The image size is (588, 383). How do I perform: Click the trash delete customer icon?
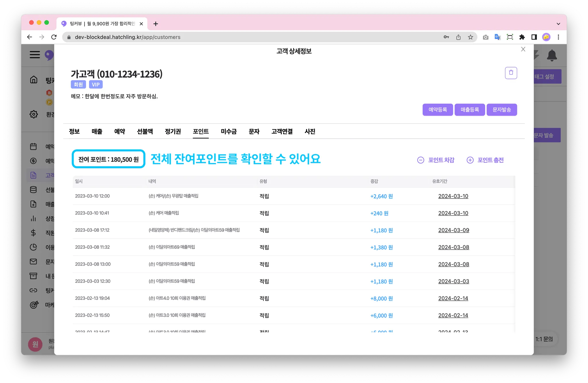pos(511,73)
